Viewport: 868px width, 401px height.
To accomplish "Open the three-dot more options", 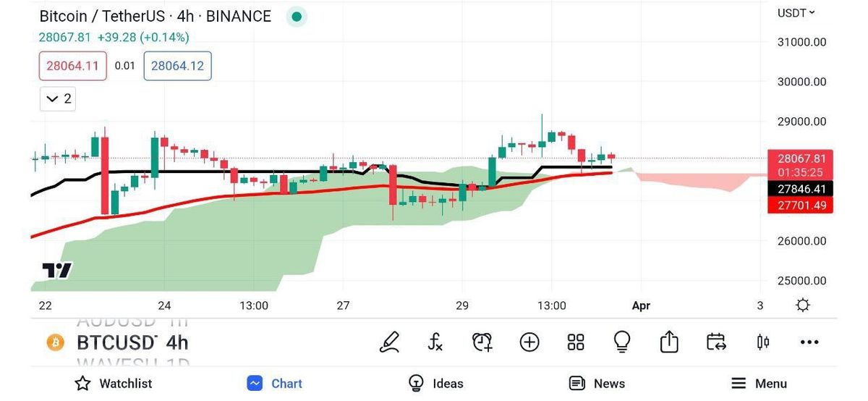I will 809,342.
